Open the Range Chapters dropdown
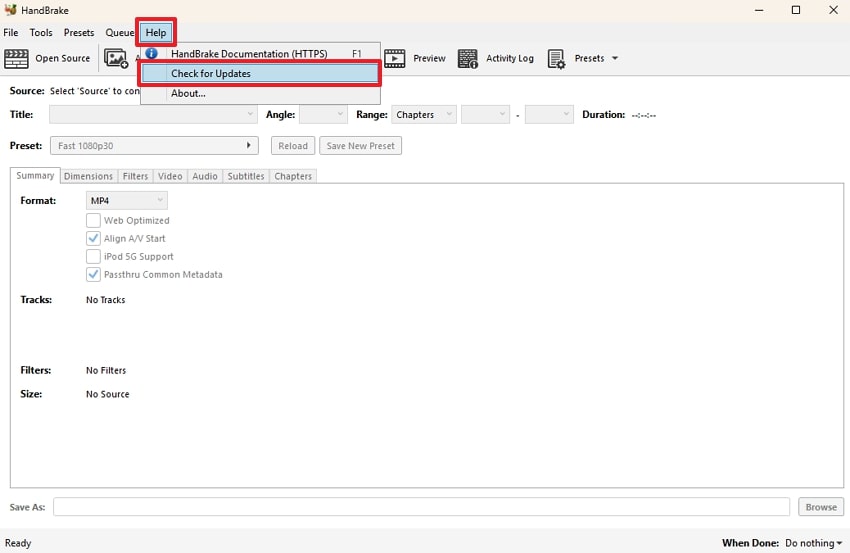 coord(424,114)
